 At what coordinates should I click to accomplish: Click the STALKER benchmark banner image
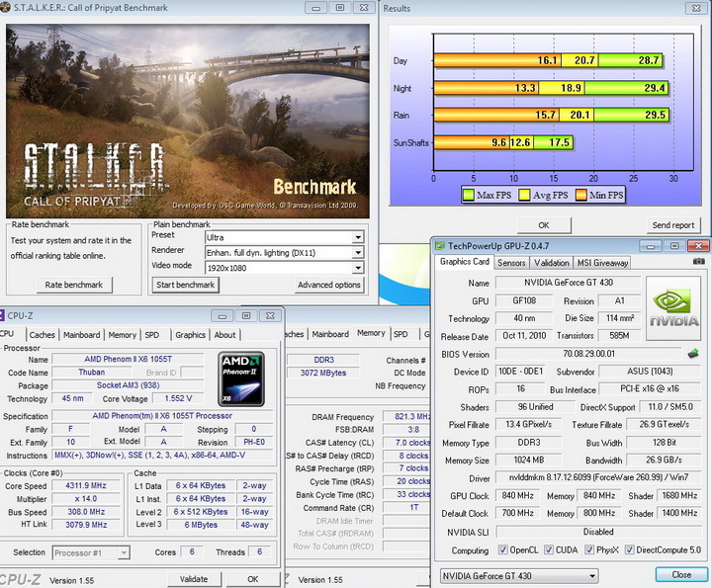tap(188, 122)
